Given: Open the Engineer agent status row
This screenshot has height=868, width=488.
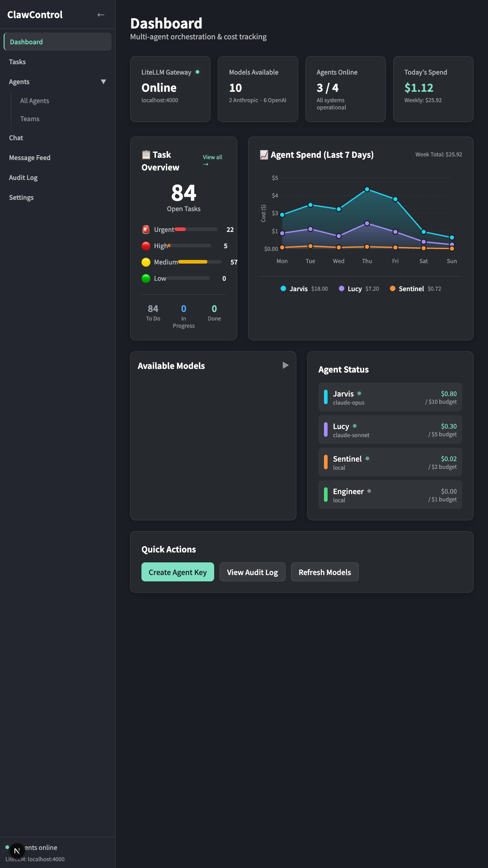Looking at the screenshot, I should click(x=390, y=495).
